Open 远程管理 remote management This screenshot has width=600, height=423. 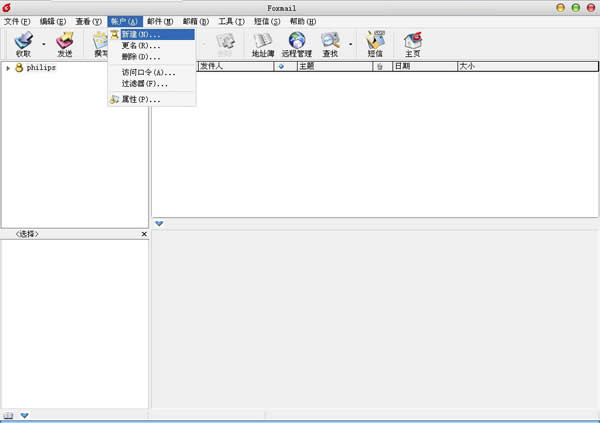297,43
